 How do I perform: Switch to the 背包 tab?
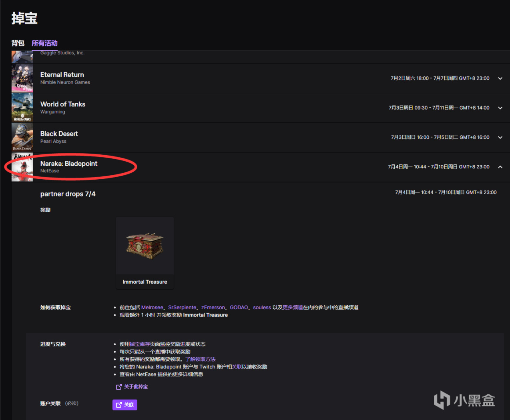tap(18, 43)
